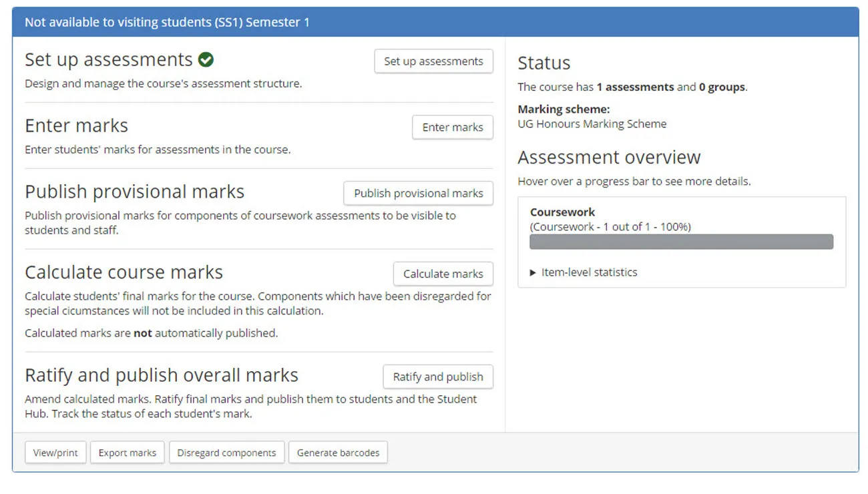
Task: Open the View/print option
Action: (55, 452)
